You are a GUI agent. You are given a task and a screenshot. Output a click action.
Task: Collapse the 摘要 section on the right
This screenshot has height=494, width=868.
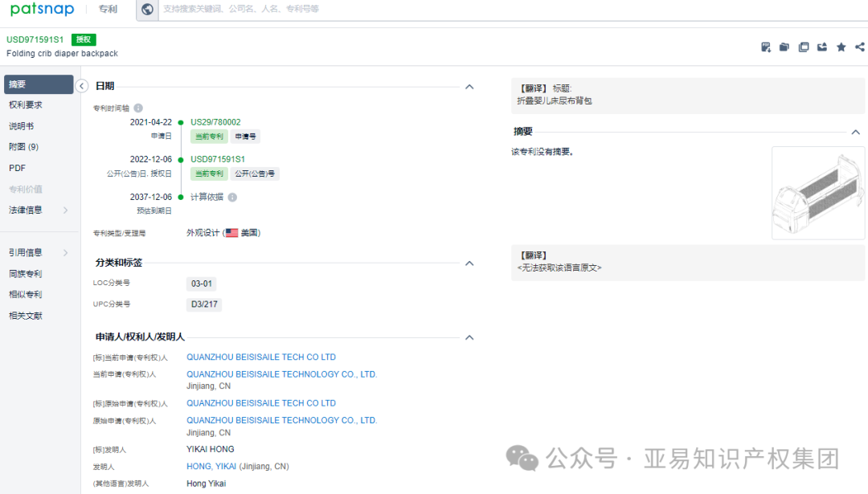(x=856, y=133)
